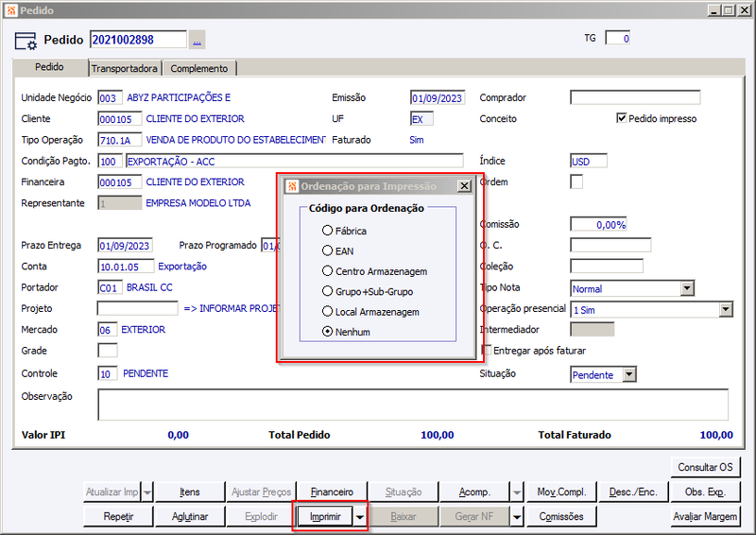Click the Repetir button
756x535 pixels.
pos(118,517)
